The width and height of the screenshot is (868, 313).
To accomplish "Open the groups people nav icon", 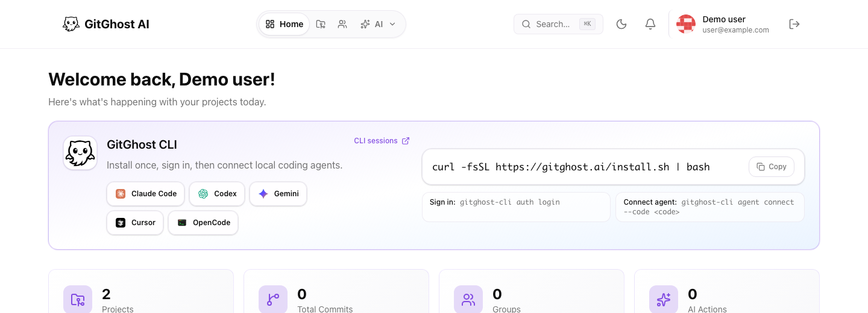I will point(342,24).
